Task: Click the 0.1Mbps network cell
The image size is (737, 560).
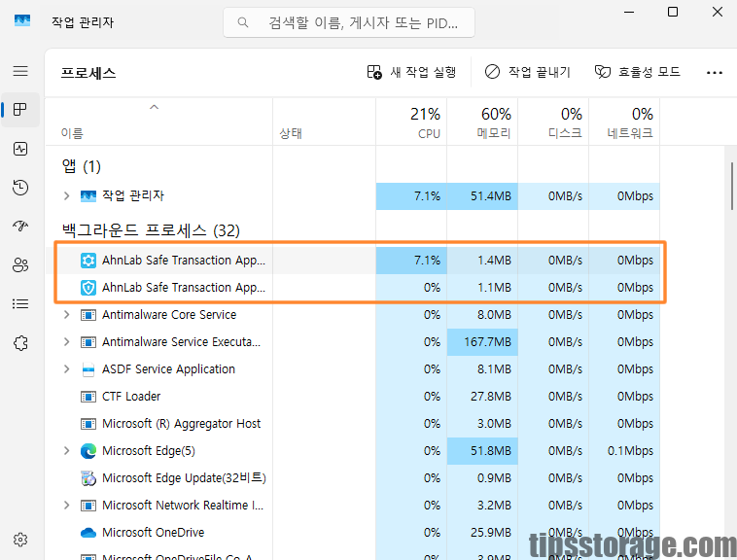Action: pos(624,451)
